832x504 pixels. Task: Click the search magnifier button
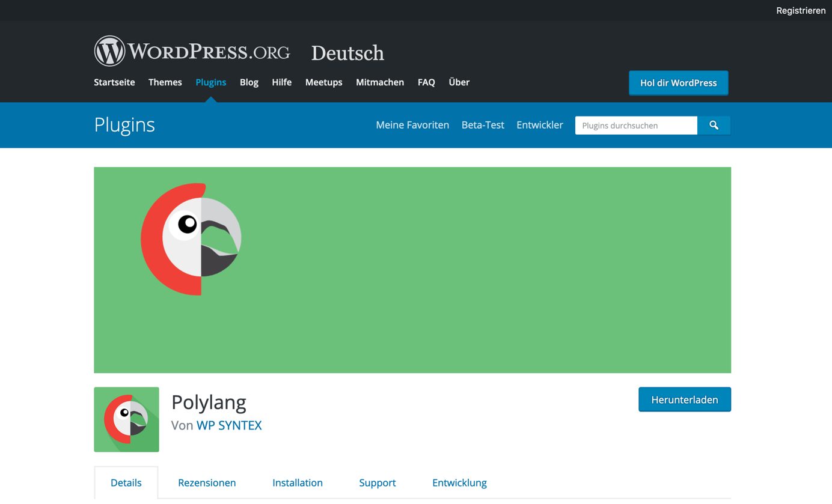[x=714, y=126]
